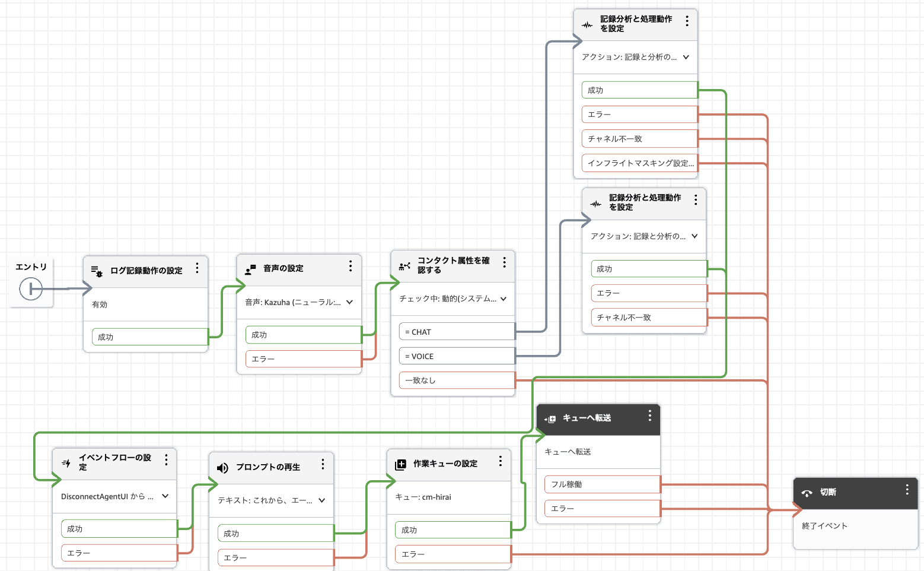Viewport: 924px width, 571px height.
Task: Select エラー branch of イベントフローの設定 block
Action: pyautogui.click(x=119, y=553)
